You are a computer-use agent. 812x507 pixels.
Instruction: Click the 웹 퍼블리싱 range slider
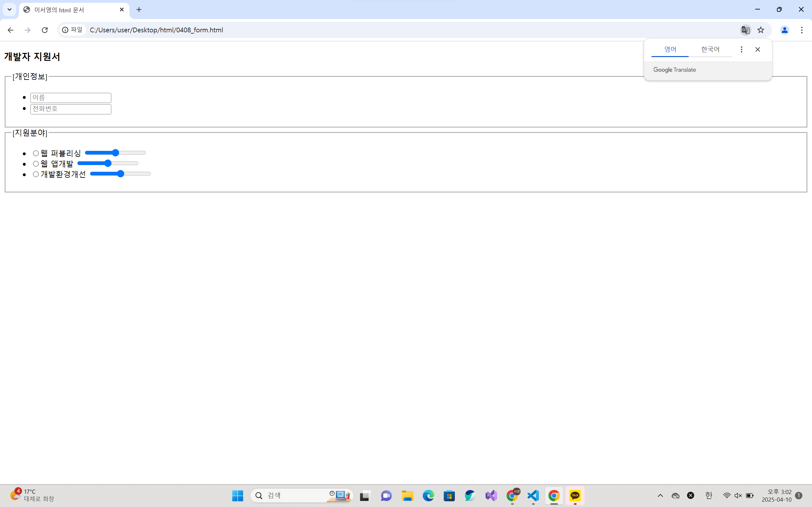pos(115,153)
